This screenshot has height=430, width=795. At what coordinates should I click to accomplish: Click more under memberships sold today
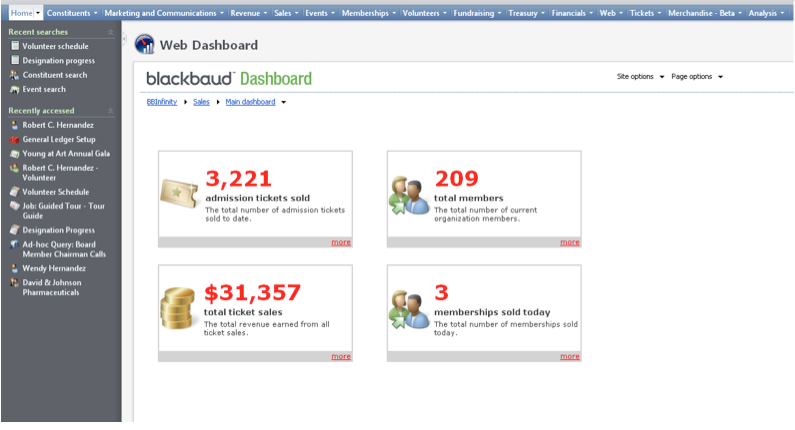pyautogui.click(x=569, y=356)
